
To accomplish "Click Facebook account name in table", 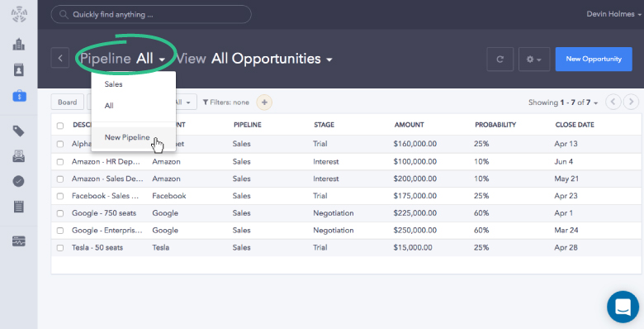I will [x=169, y=196].
